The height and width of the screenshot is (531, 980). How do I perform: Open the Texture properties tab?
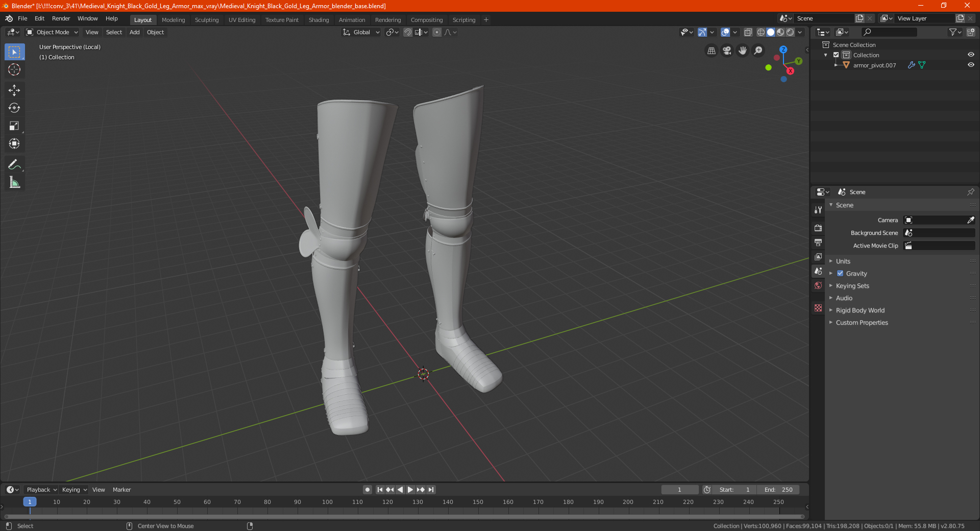pos(818,308)
